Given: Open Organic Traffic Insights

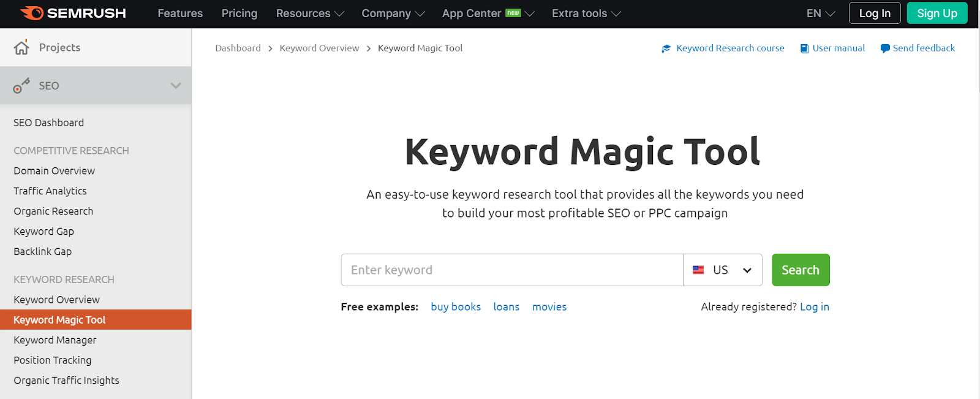Looking at the screenshot, I should pos(67,381).
